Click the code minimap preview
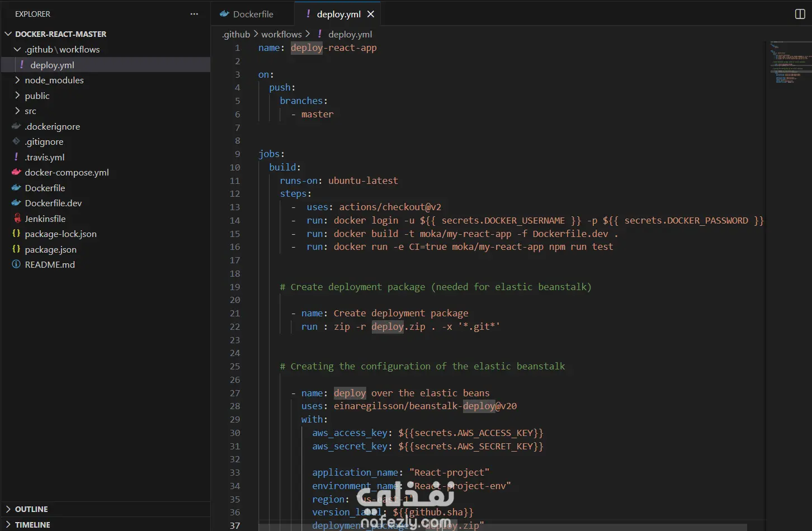Image resolution: width=812 pixels, height=531 pixels. tap(789, 62)
